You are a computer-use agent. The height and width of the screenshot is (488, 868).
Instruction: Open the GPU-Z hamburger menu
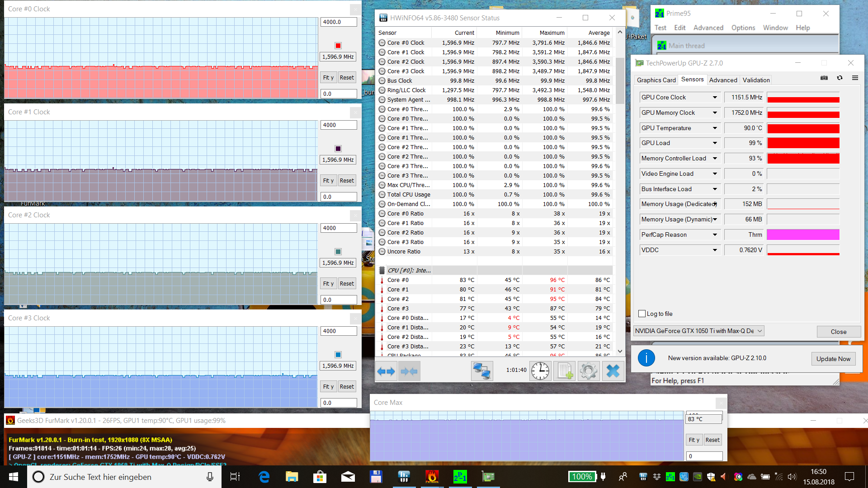855,78
